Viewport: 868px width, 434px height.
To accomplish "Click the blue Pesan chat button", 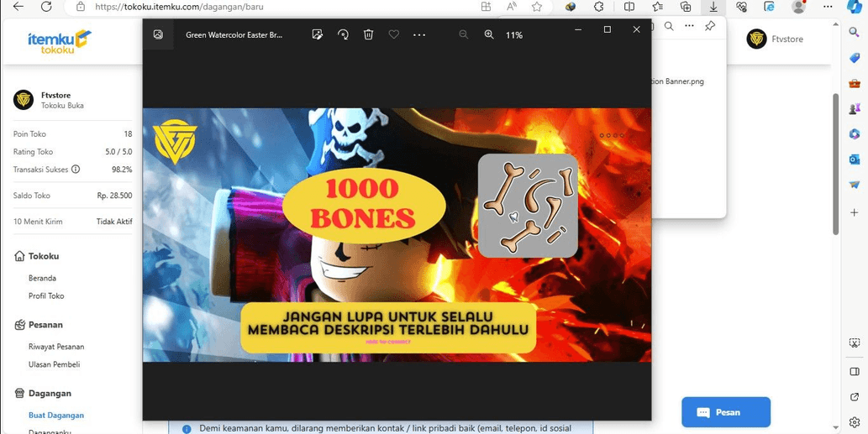I will (x=726, y=412).
